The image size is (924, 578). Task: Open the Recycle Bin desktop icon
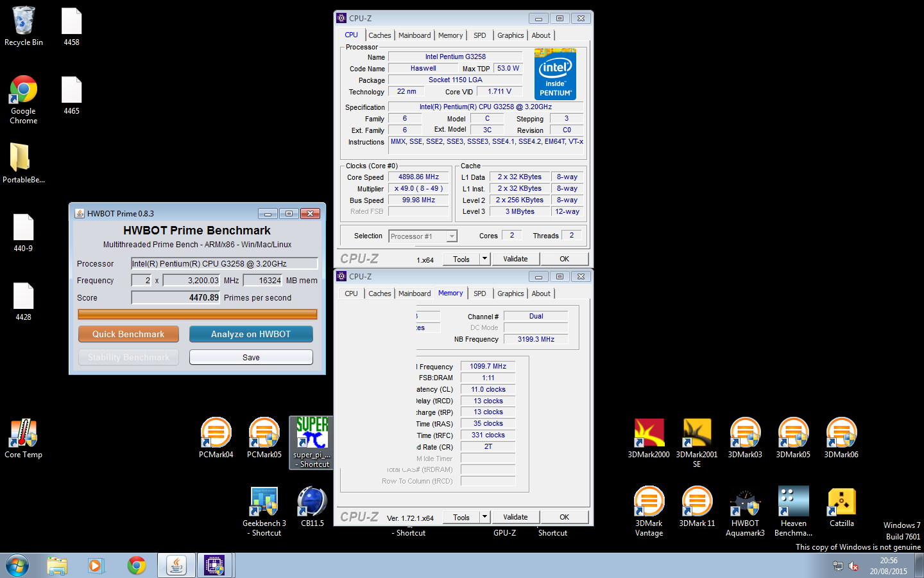point(24,26)
